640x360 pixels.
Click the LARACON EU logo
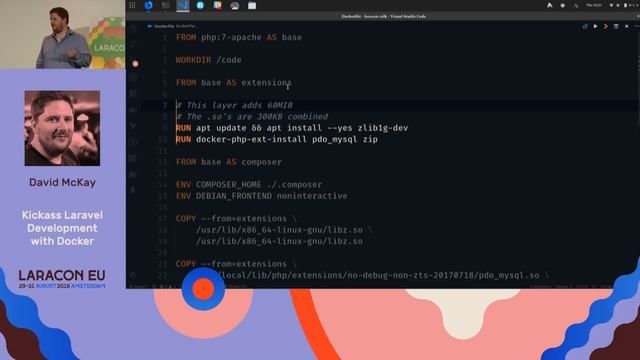[x=62, y=278]
